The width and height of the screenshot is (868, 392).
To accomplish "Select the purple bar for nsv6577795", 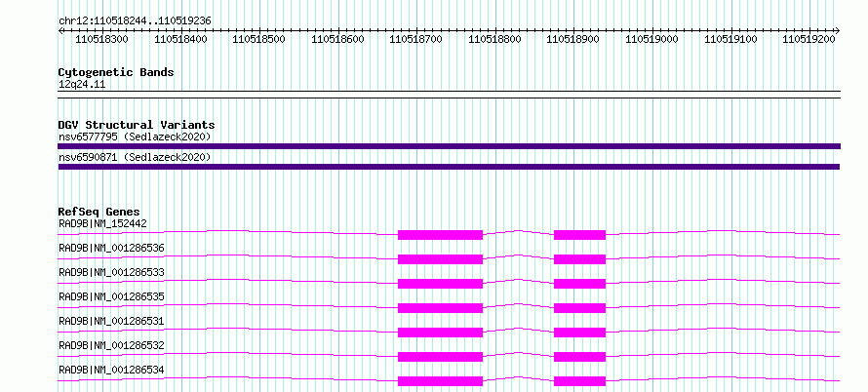I will (449, 146).
